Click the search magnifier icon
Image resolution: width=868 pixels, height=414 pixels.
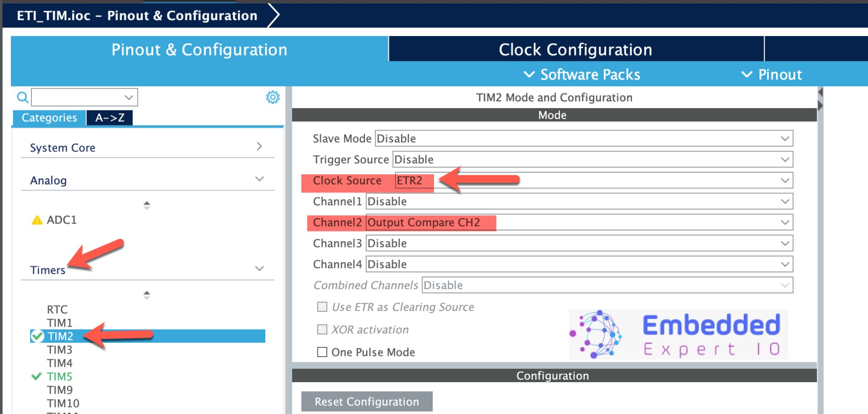coord(22,97)
